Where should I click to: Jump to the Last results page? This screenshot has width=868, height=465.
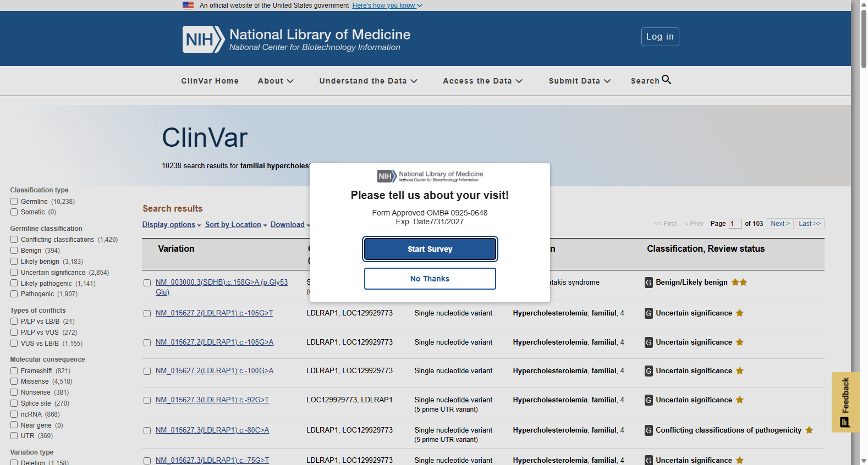pyautogui.click(x=810, y=224)
